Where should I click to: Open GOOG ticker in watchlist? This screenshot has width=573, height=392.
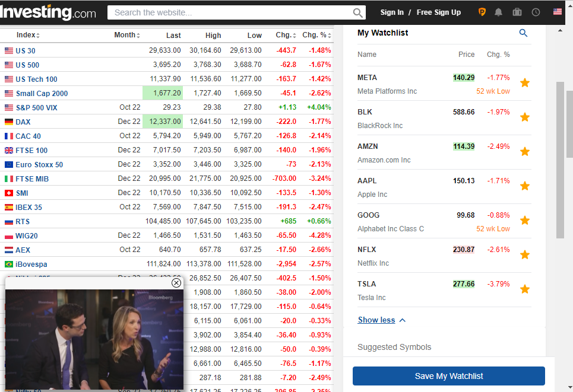click(368, 215)
